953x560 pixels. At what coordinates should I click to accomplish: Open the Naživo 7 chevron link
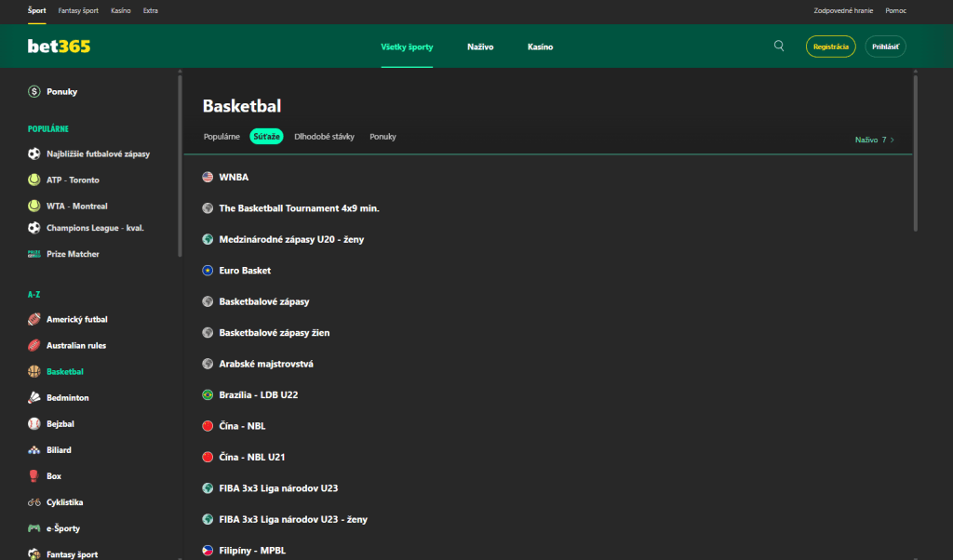coord(875,140)
